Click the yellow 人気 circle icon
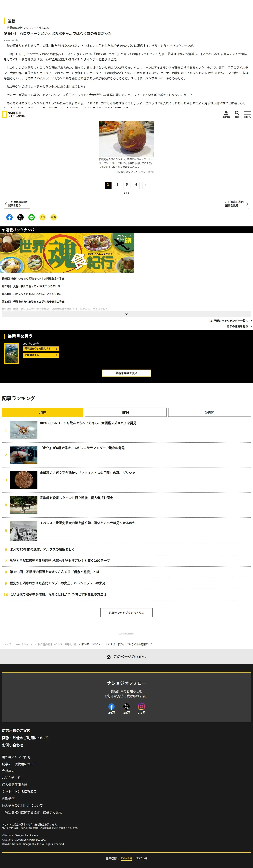This screenshot has width=253, height=868. [x=42, y=217]
